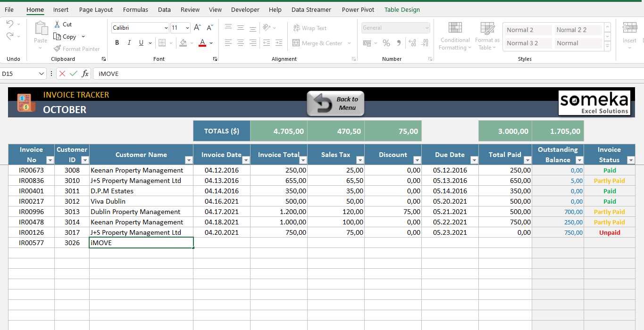The image size is (644, 330).
Task: Click the Someka Excel Solutions logo
Action: coord(594,103)
